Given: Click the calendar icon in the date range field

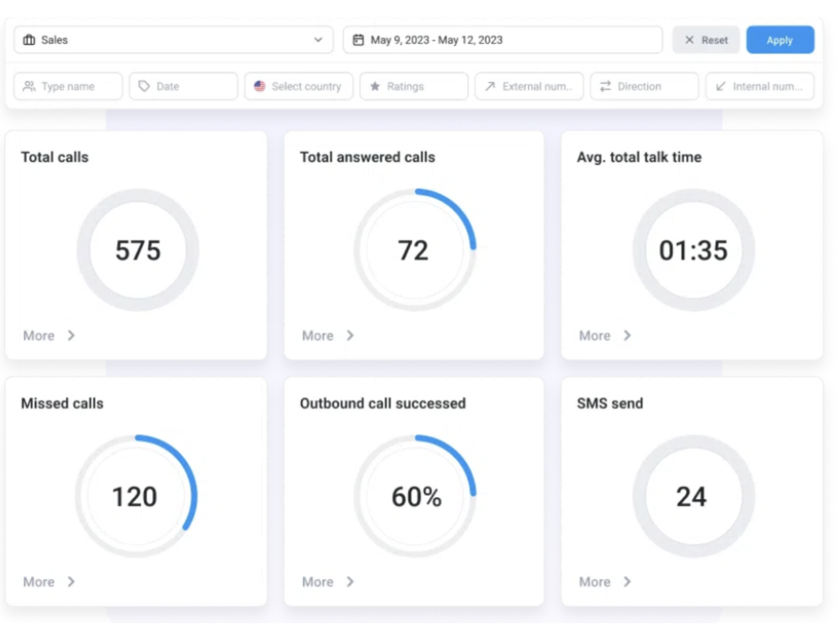Looking at the screenshot, I should [357, 40].
